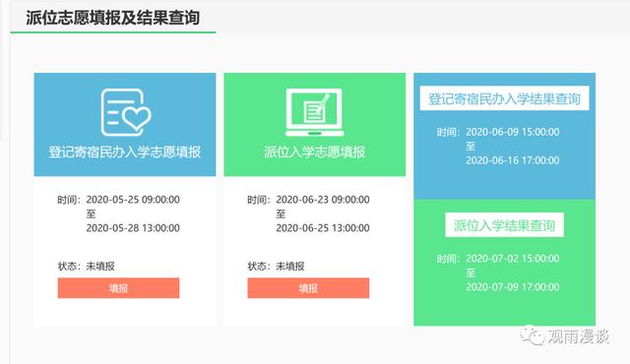Image resolution: width=630 pixels, height=364 pixels.
Task: Click the WeChat logo watermark icon
Action: click(532, 335)
